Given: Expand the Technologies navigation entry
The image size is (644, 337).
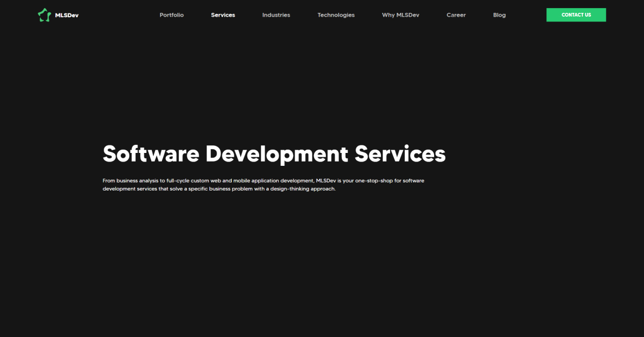Looking at the screenshot, I should (x=336, y=15).
